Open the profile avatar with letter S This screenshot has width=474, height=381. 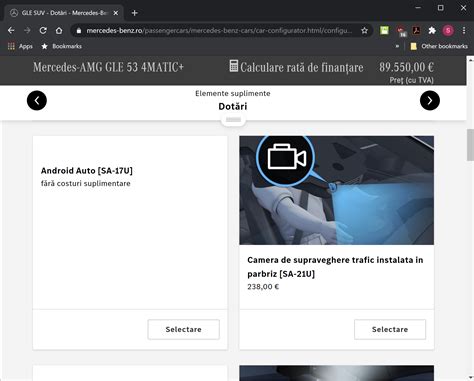tap(448, 31)
